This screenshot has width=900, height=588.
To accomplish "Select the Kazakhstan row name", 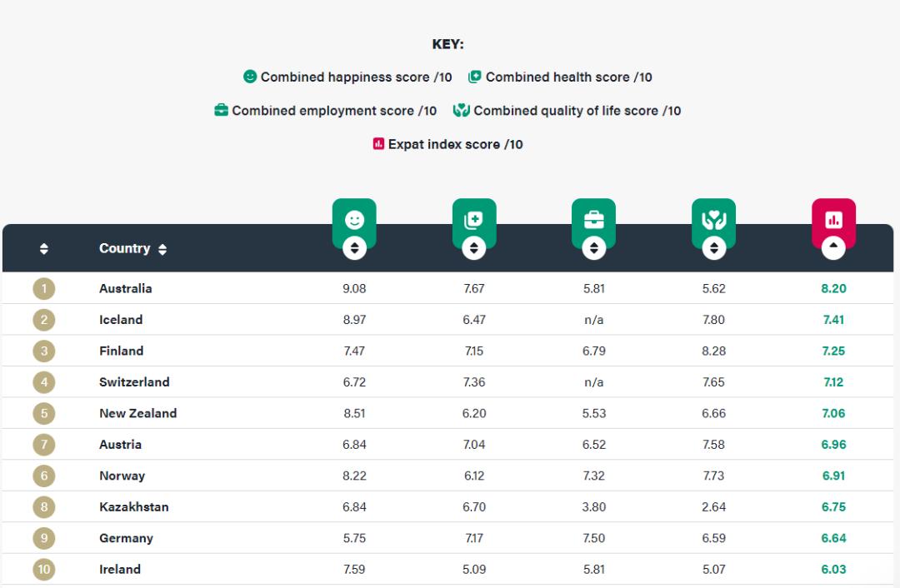I will (133, 507).
